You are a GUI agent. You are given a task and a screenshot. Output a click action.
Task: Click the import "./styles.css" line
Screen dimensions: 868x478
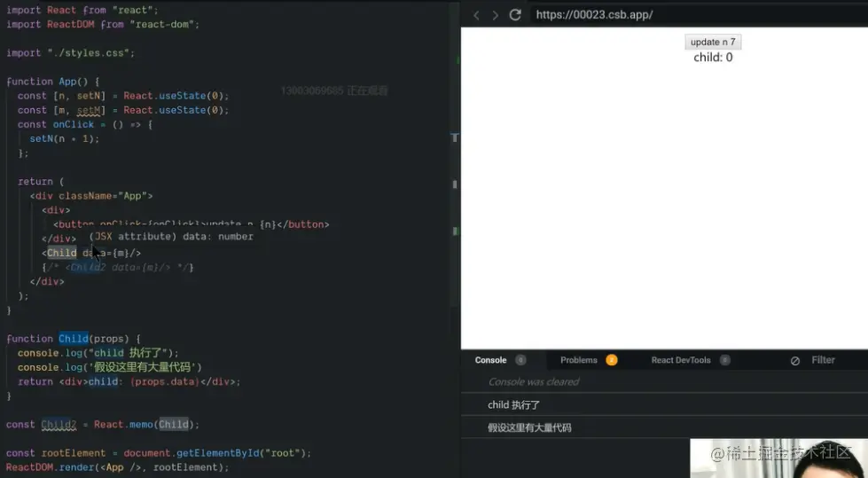tap(70, 53)
